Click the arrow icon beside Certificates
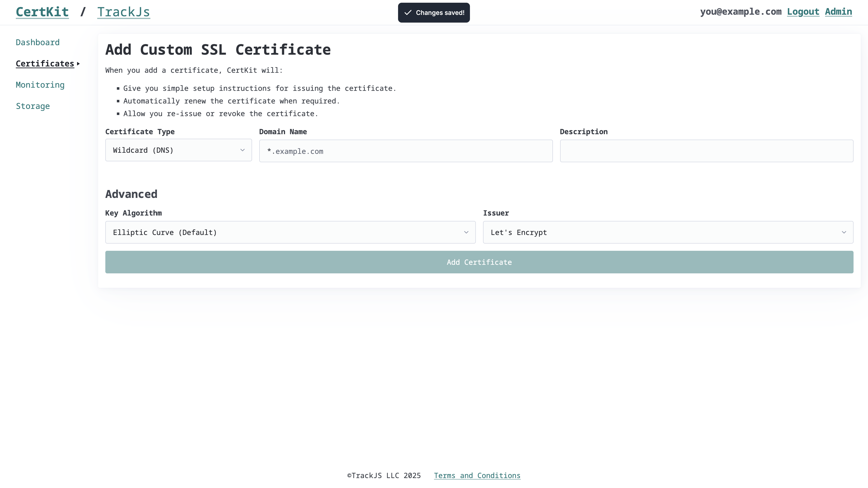The height and width of the screenshot is (488, 868). 78,64
